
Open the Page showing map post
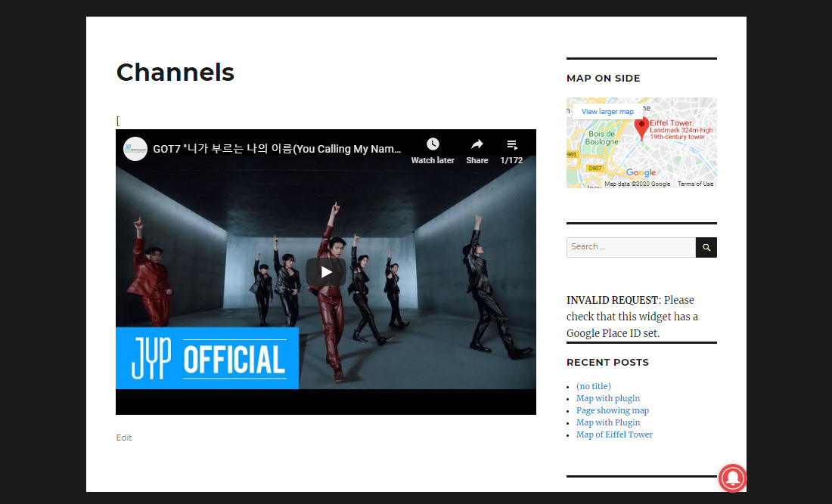coord(612,410)
